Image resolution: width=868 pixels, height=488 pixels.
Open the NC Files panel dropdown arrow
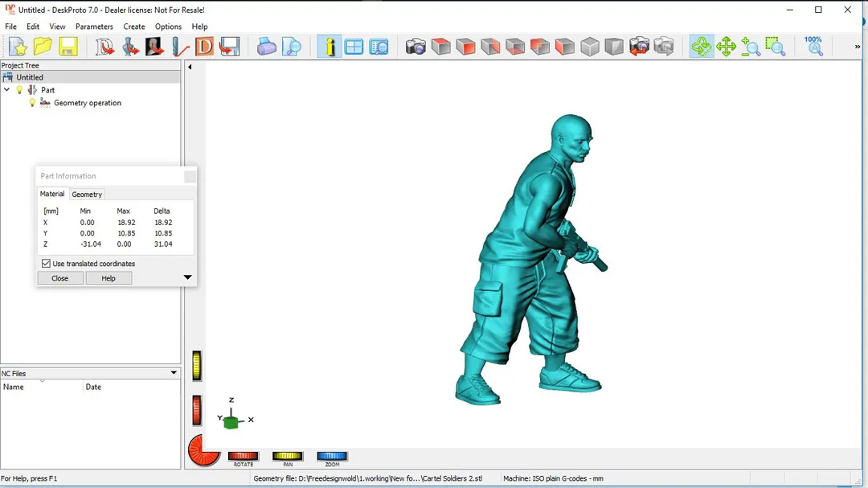coord(174,373)
